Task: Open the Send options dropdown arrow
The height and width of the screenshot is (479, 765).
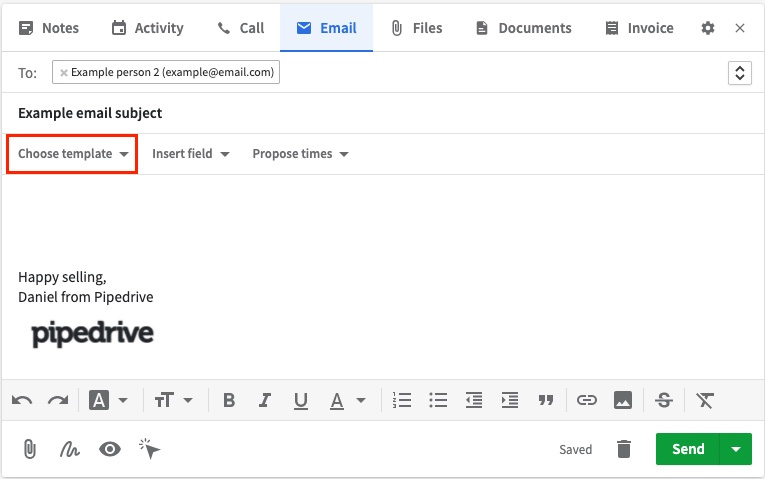Action: tap(736, 449)
